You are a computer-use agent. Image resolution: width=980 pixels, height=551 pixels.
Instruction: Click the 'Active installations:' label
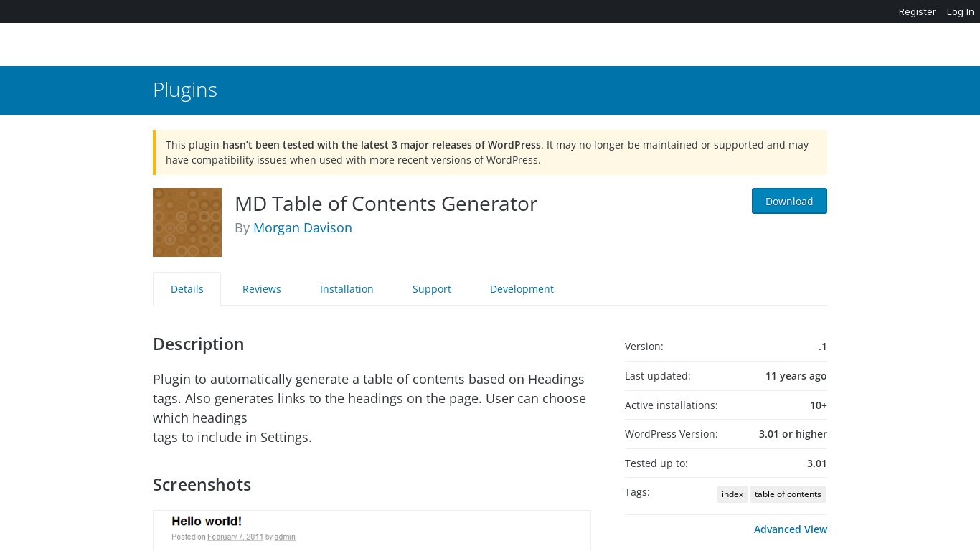[x=672, y=405]
